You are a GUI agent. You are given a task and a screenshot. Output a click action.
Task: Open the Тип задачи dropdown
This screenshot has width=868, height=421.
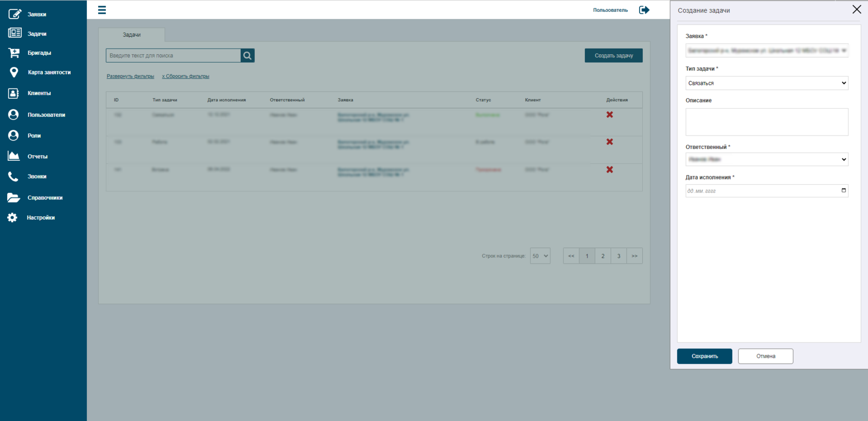coord(767,83)
